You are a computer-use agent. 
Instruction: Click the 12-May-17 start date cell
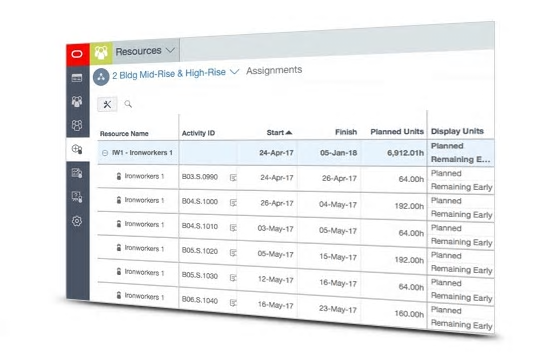[276, 280]
